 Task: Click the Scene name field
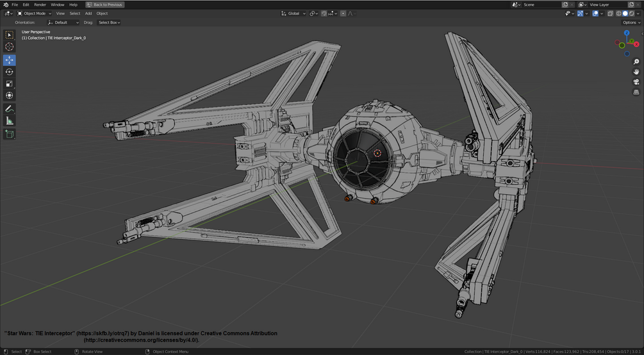541,4
